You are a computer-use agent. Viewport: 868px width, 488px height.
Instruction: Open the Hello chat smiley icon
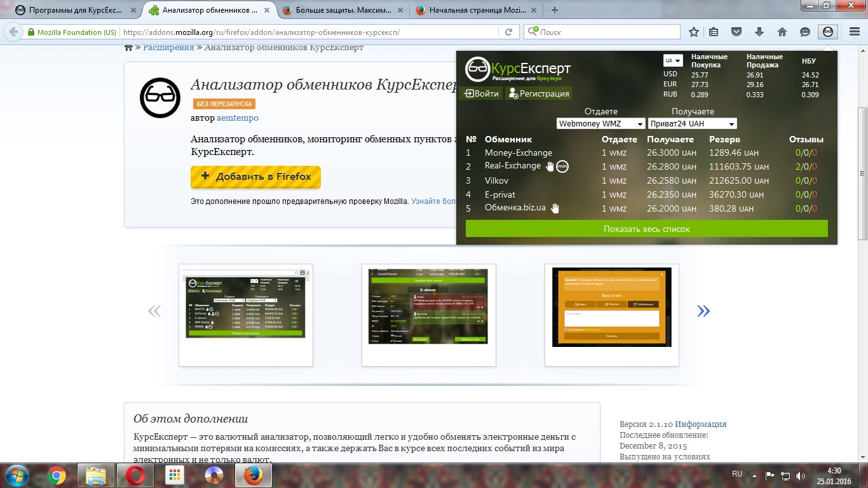coord(805,32)
